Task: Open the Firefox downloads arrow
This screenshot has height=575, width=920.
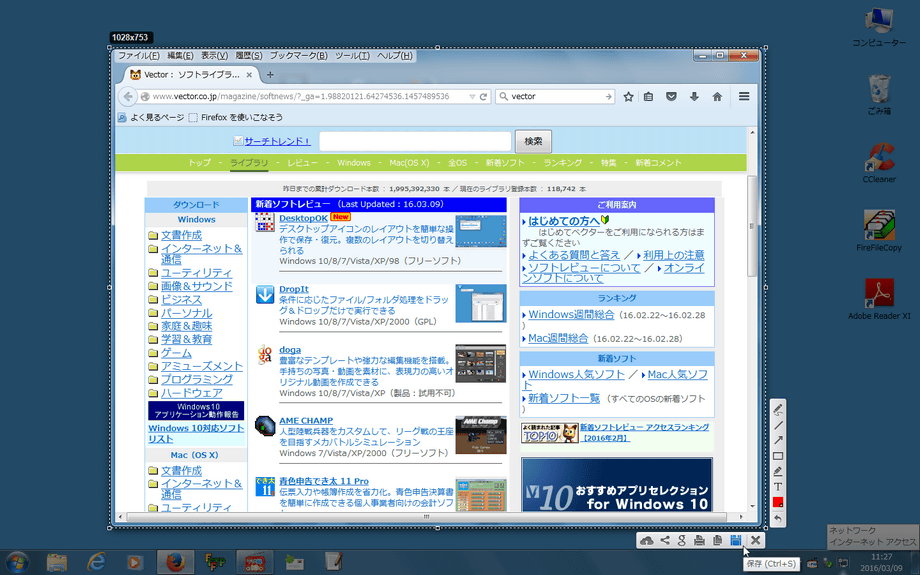Action: click(x=694, y=97)
